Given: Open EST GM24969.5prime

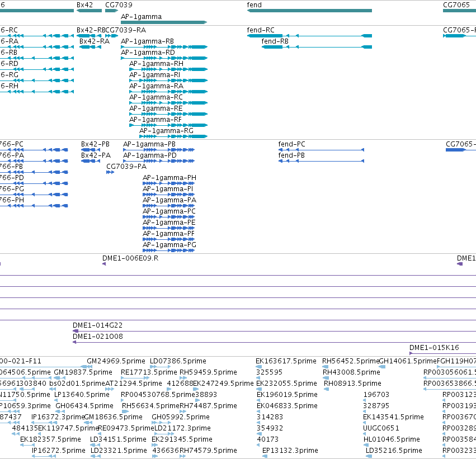Looking at the screenshot, I should 116,361.
